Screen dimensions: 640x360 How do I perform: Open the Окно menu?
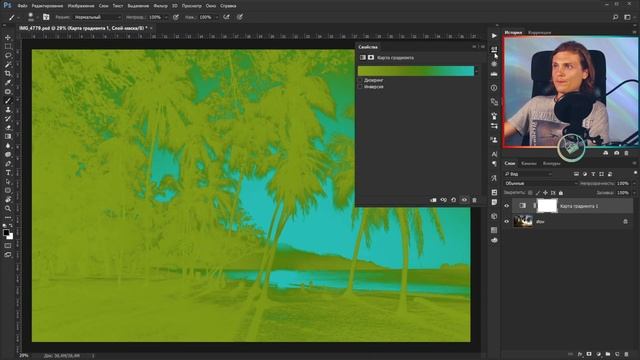(211, 6)
